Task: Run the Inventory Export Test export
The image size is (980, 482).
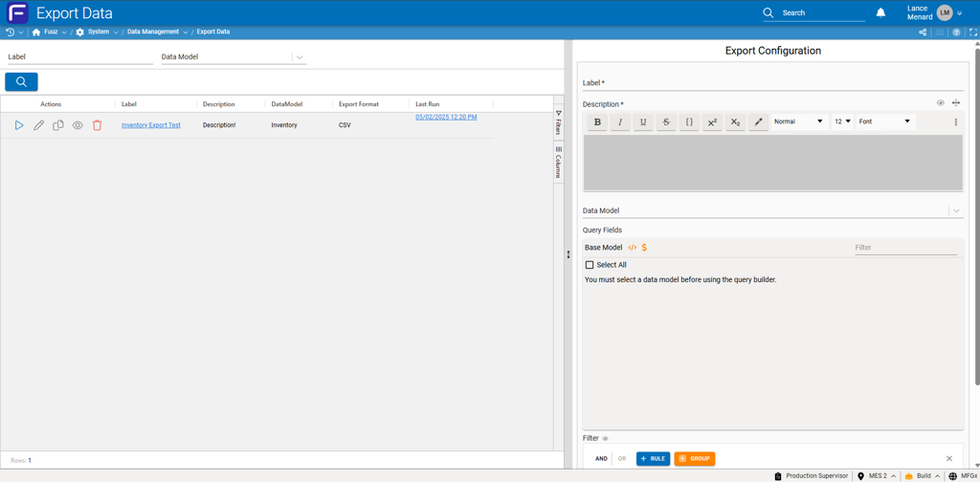Action: click(19, 125)
